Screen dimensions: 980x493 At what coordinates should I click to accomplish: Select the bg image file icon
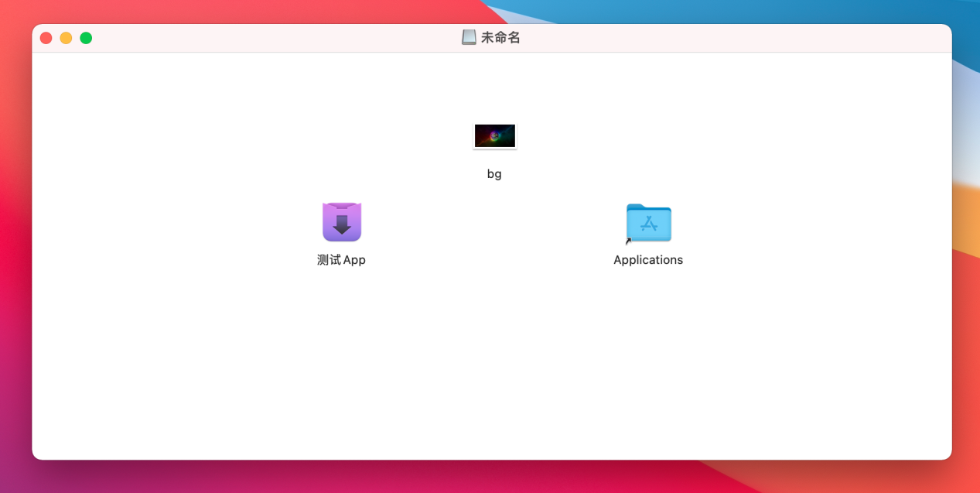(494, 135)
